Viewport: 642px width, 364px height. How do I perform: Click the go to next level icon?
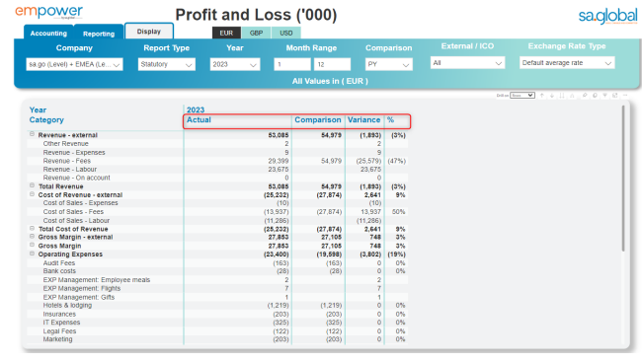pyautogui.click(x=562, y=96)
